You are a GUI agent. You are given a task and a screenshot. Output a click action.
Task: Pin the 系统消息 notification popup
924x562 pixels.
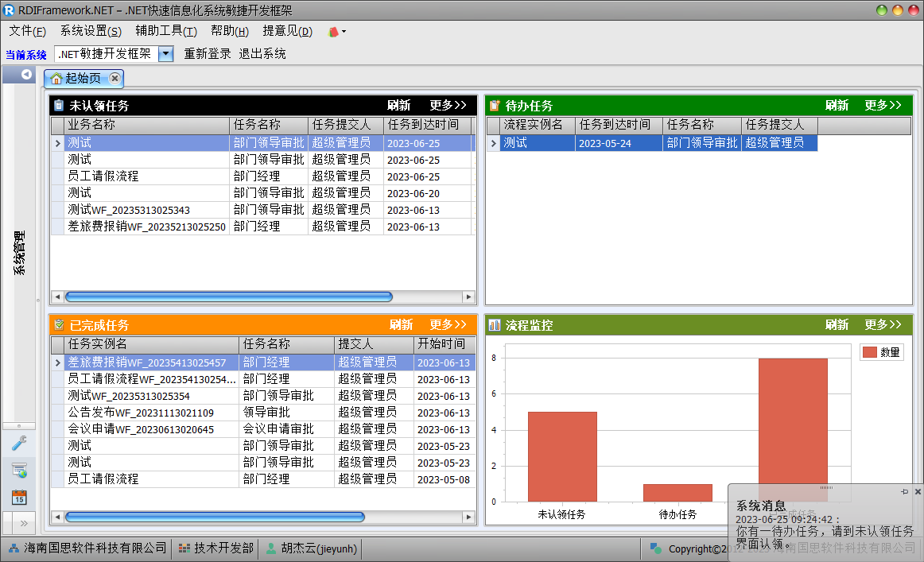[x=904, y=492]
